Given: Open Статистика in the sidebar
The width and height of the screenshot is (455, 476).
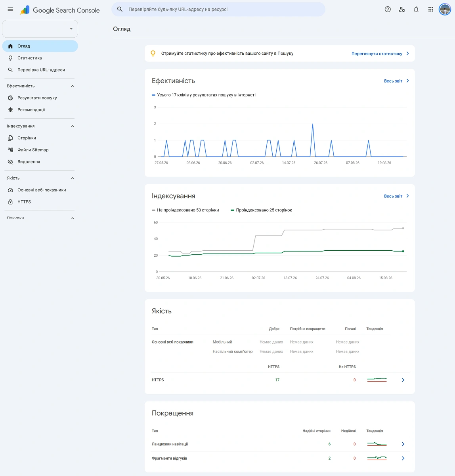Looking at the screenshot, I should click(40, 58).
